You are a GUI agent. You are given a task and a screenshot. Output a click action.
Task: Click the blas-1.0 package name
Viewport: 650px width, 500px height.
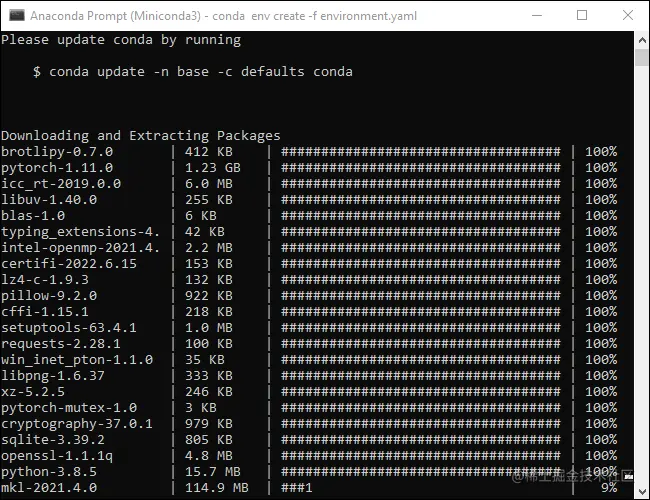click(x=33, y=216)
